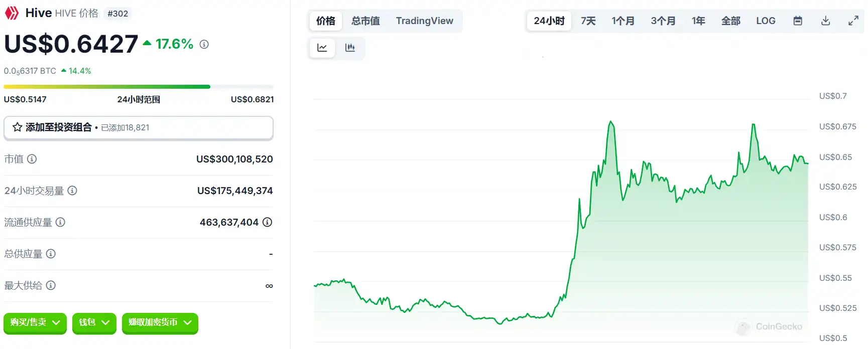
Task: Click the download chart data icon
Action: pyautogui.click(x=825, y=21)
